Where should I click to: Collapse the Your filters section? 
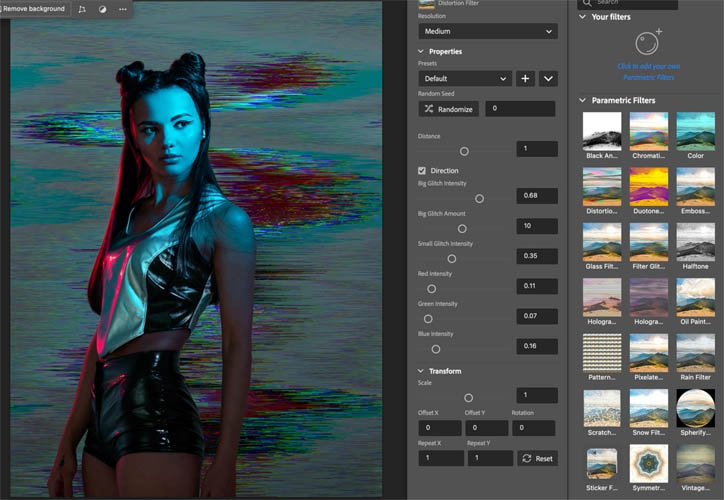point(583,17)
